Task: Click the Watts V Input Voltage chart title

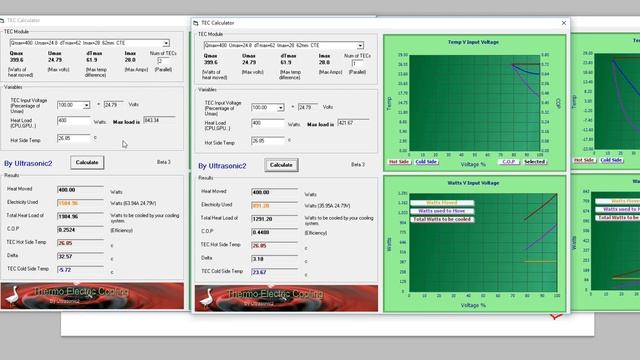Action: 473,183
